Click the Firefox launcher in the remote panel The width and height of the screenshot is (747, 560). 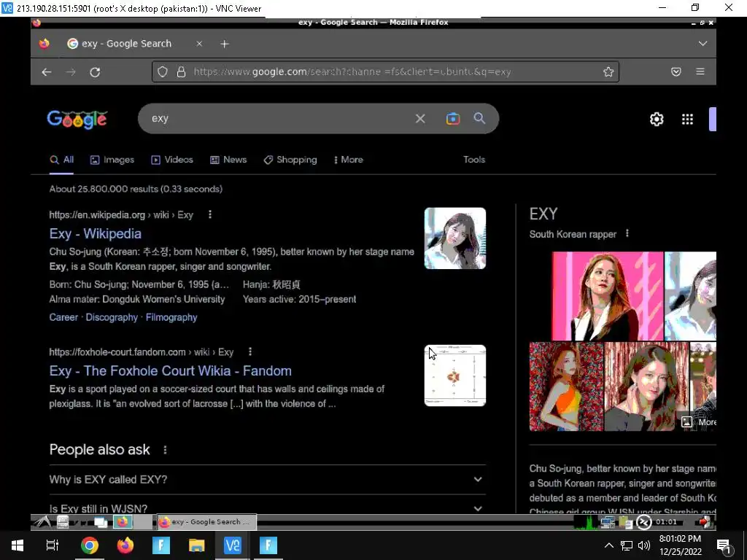[x=122, y=522]
